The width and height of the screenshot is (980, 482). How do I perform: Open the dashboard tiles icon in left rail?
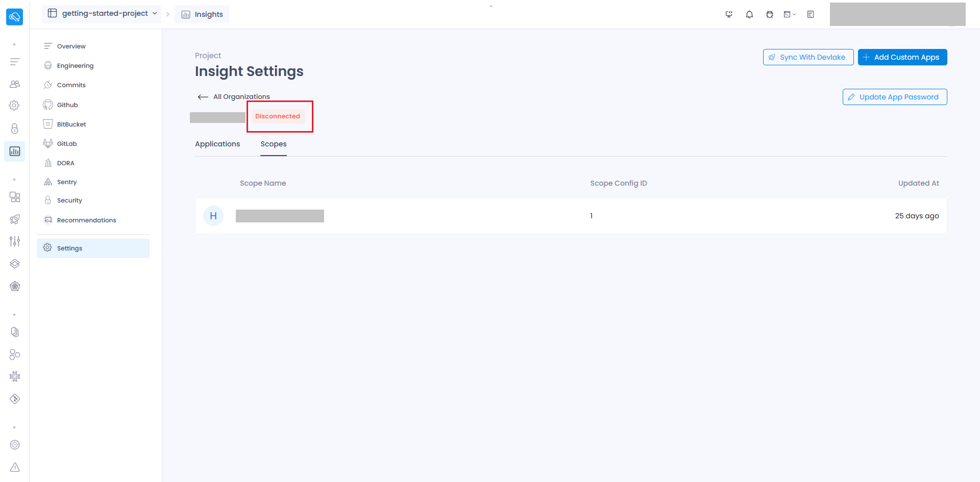point(15,197)
